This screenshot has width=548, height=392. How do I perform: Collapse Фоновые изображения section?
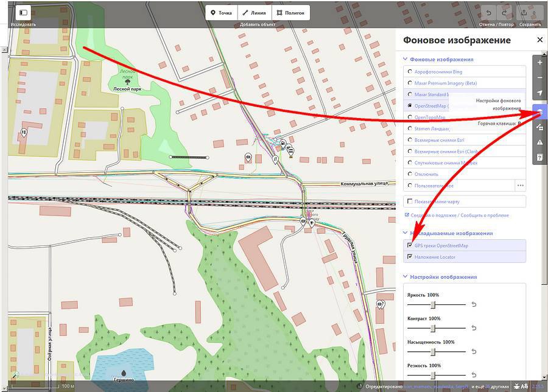(438, 60)
